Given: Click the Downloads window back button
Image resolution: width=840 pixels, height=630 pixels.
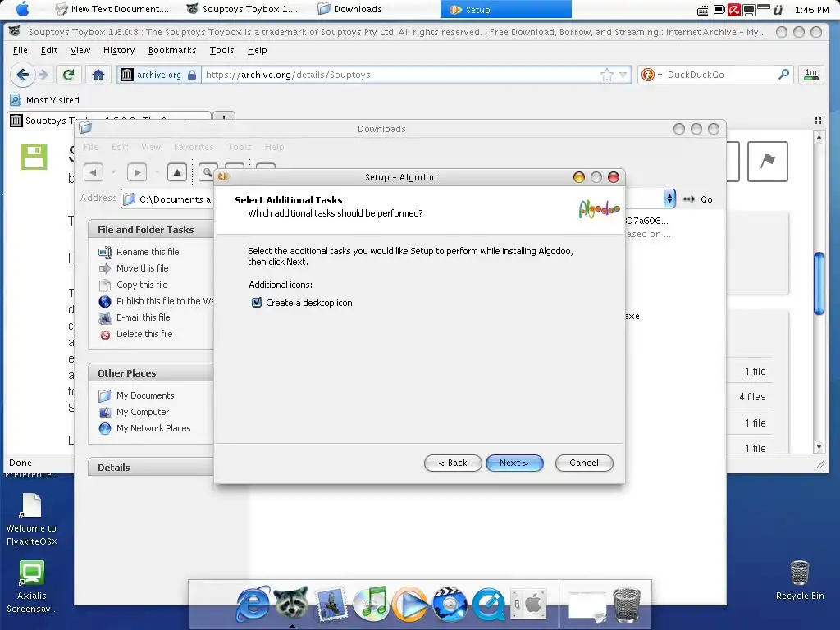Looking at the screenshot, I should tap(94, 172).
